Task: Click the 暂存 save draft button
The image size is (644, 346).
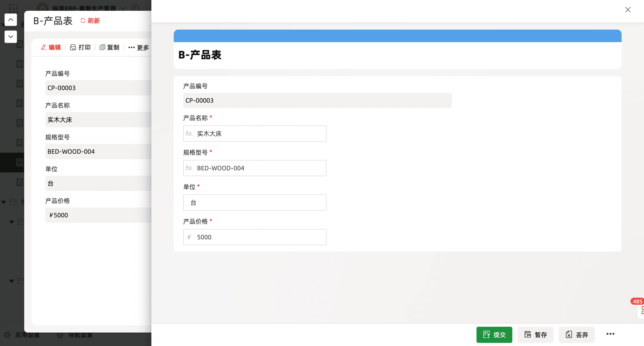Action: coord(535,335)
